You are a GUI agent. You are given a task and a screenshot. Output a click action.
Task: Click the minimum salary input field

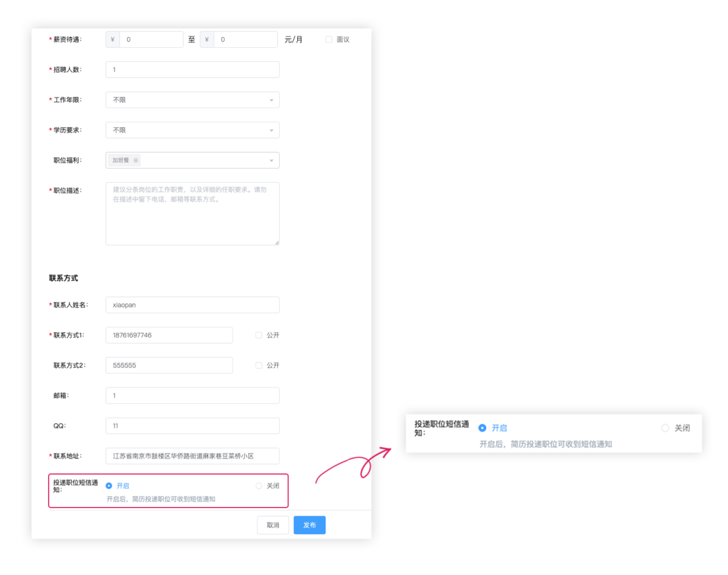[152, 39]
